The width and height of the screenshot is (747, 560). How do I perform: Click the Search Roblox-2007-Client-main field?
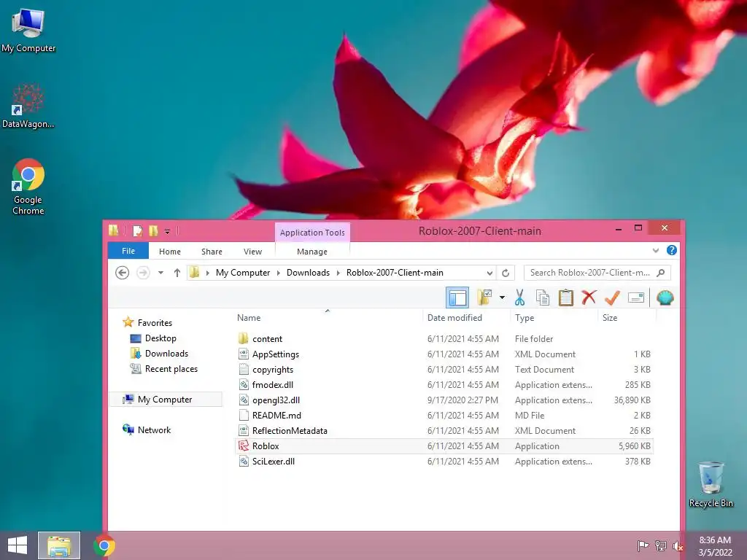(597, 273)
